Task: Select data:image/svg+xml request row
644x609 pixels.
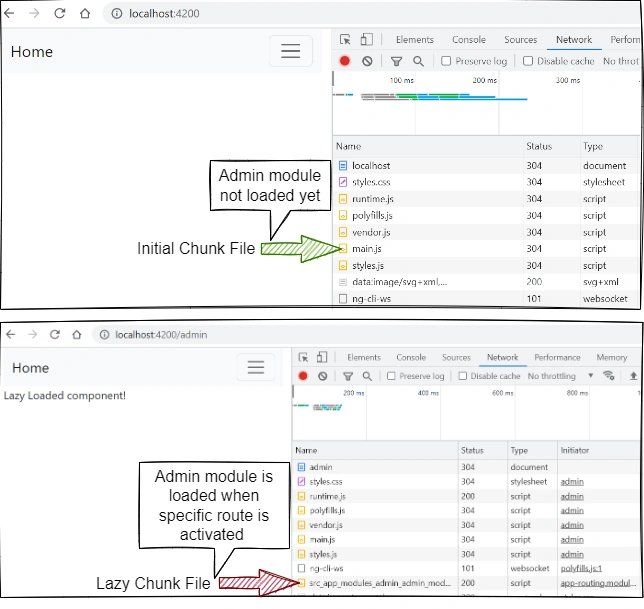Action: [x=486, y=282]
